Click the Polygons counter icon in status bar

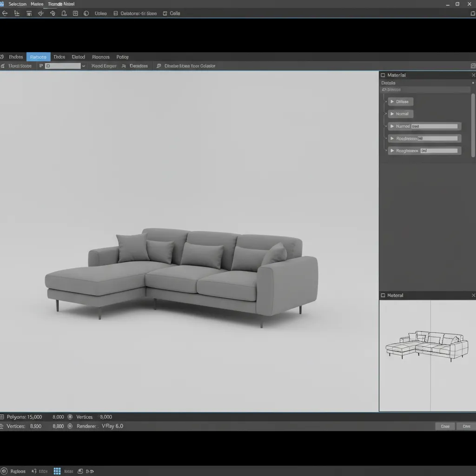[5, 417]
